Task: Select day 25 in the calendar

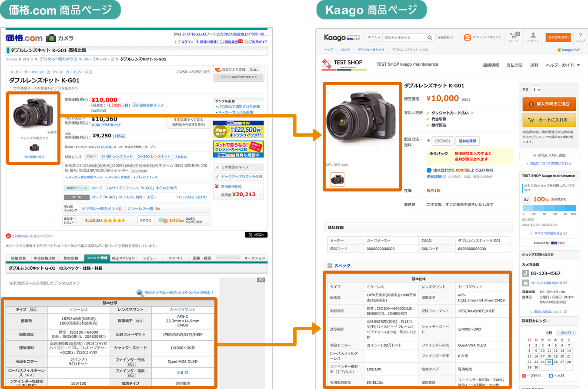Action: [549, 362]
